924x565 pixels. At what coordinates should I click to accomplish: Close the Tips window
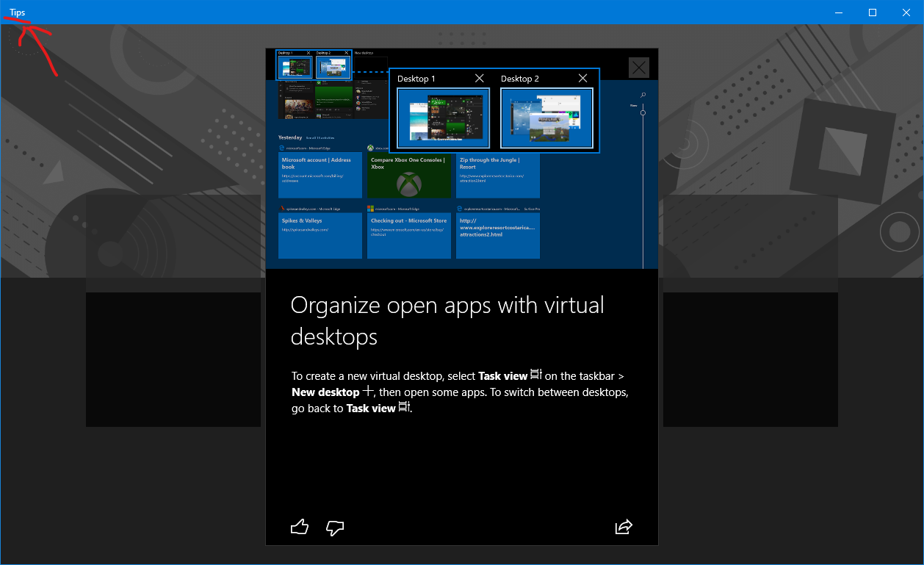click(x=906, y=12)
